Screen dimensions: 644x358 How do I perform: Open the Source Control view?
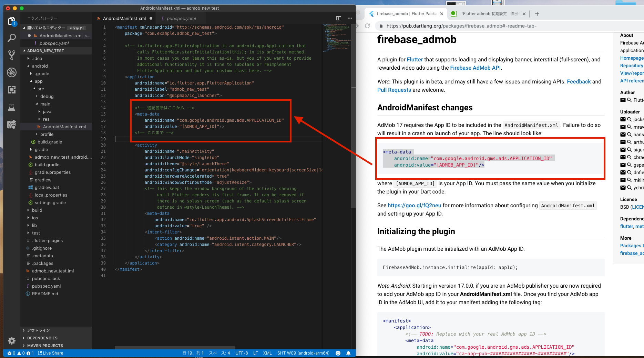coord(12,55)
